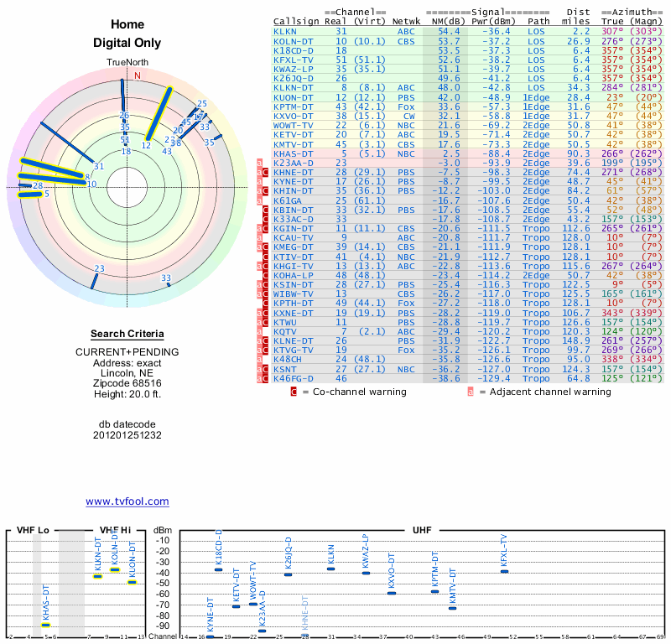
Task: Click the KFXL-TV marker in UHF chart
Action: tap(505, 571)
